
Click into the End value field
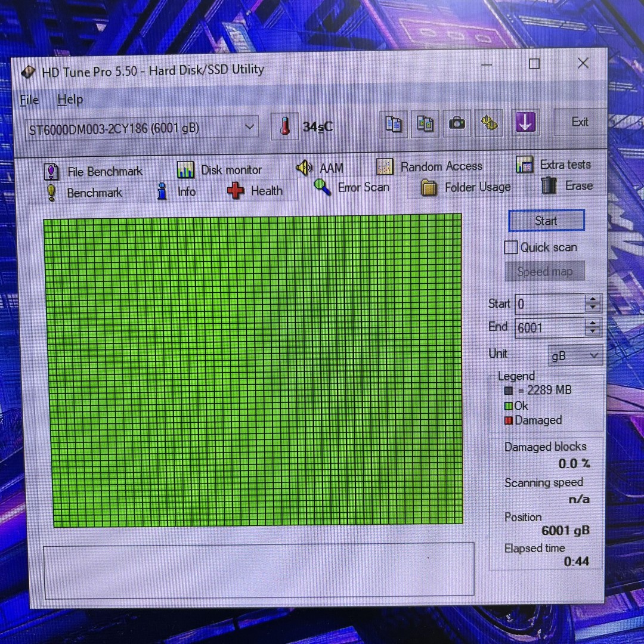pos(549,327)
